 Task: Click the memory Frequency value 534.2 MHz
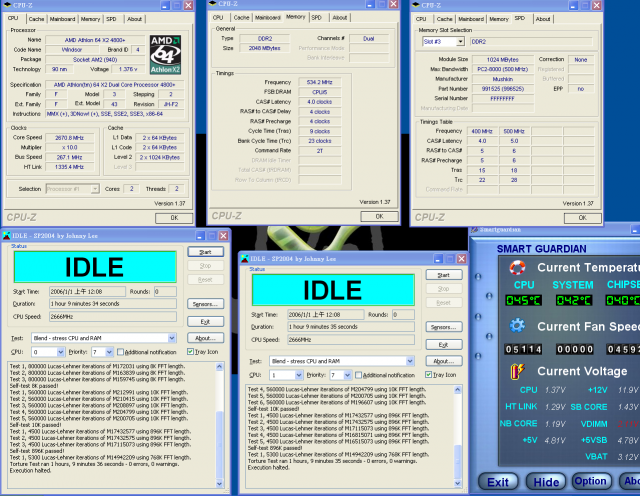[x=320, y=82]
